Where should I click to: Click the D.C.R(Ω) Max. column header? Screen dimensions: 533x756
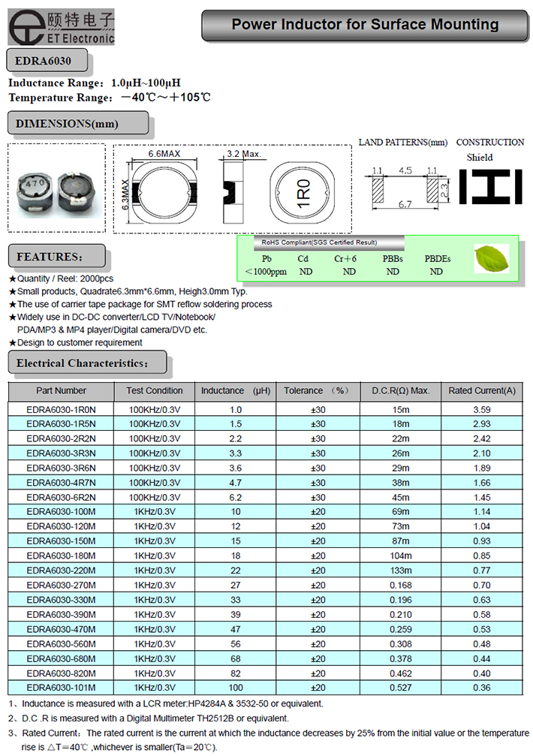coord(400,391)
